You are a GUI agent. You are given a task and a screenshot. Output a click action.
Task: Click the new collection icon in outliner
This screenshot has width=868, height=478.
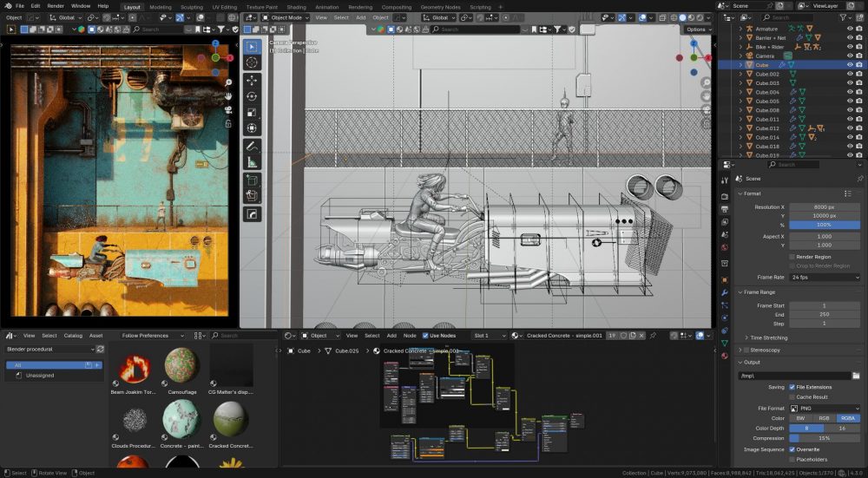click(859, 17)
